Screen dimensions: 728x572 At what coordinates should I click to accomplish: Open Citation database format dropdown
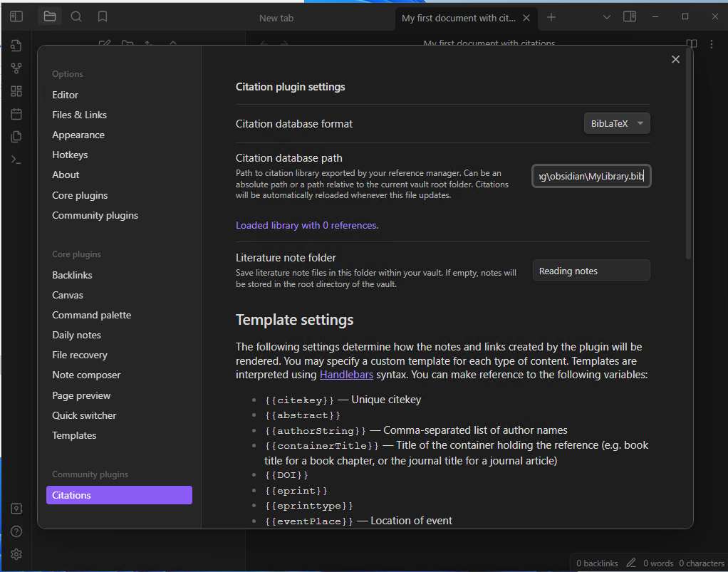tap(617, 123)
